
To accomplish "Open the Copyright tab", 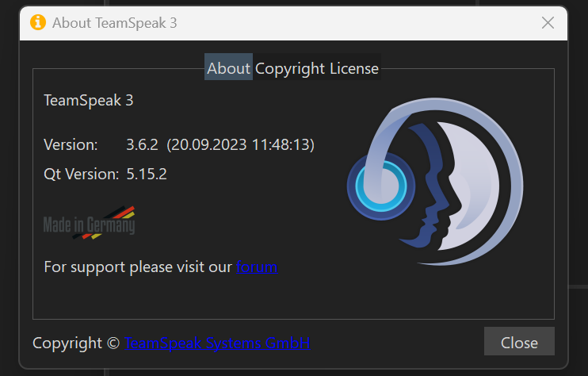I will pos(290,68).
